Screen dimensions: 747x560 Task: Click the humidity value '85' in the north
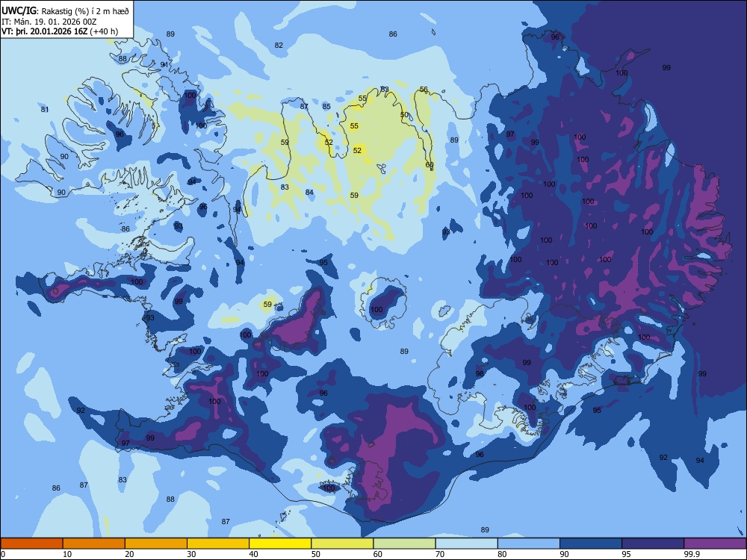pyautogui.click(x=326, y=106)
